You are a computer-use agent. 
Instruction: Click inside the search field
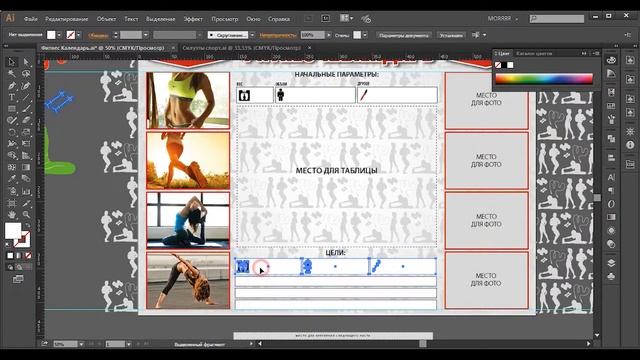(557, 19)
